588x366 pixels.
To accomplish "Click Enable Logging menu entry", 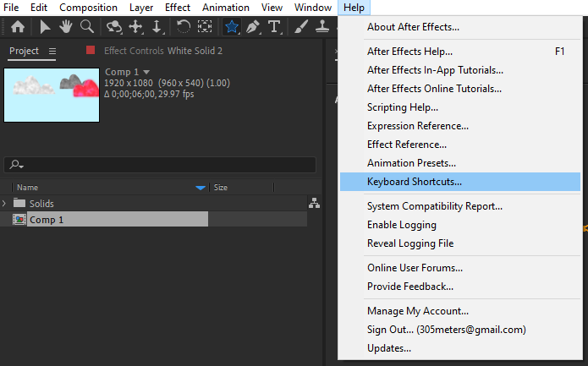I will click(402, 225).
